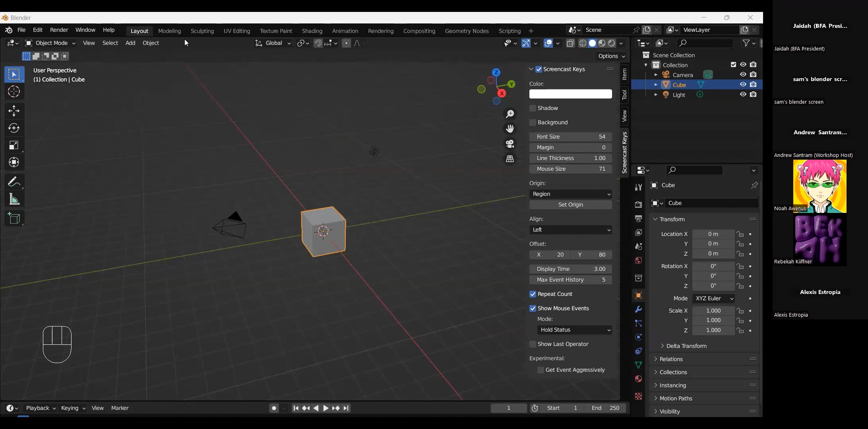Switch to the Sculpting workspace tab
Screen dimensions: 868x429
202,31
